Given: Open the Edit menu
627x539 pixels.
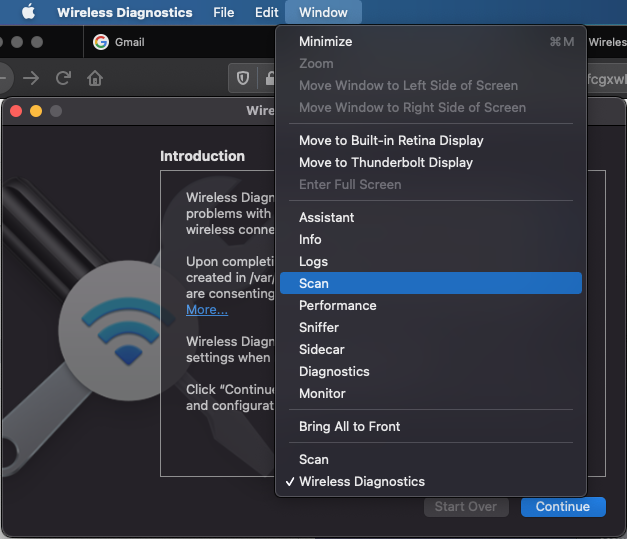Looking at the screenshot, I should click(266, 12).
